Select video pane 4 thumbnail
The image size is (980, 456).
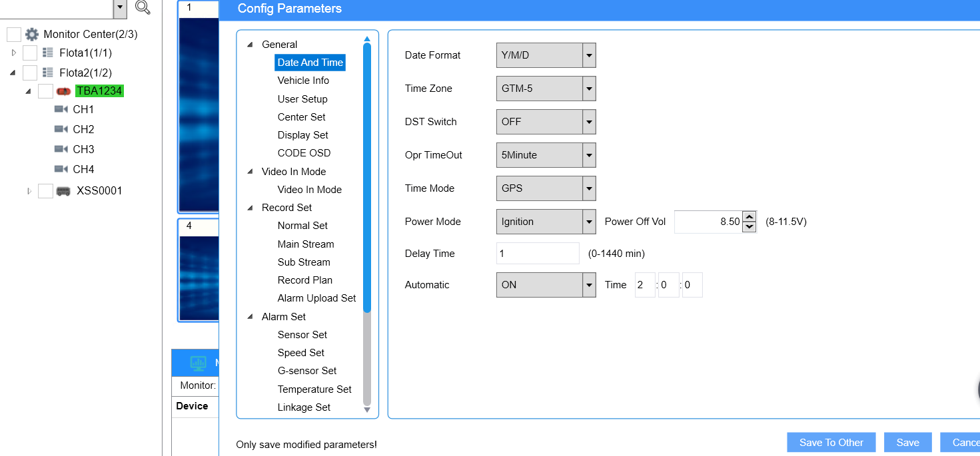(199, 270)
